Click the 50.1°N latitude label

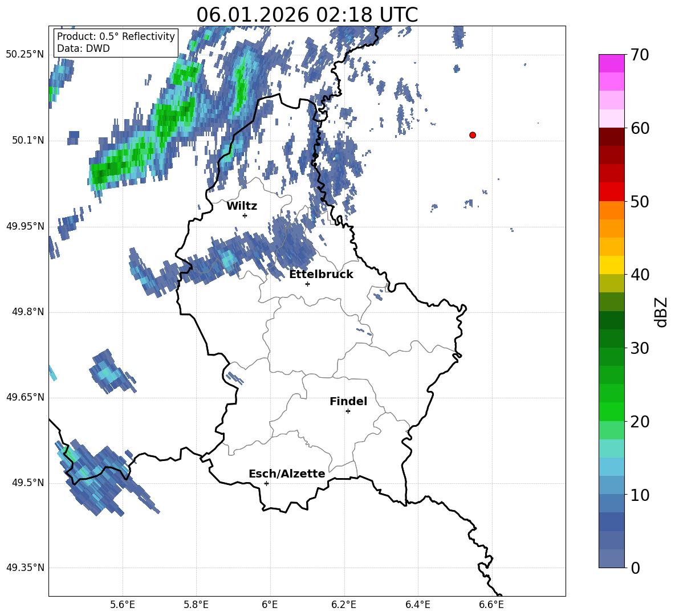pos(28,140)
